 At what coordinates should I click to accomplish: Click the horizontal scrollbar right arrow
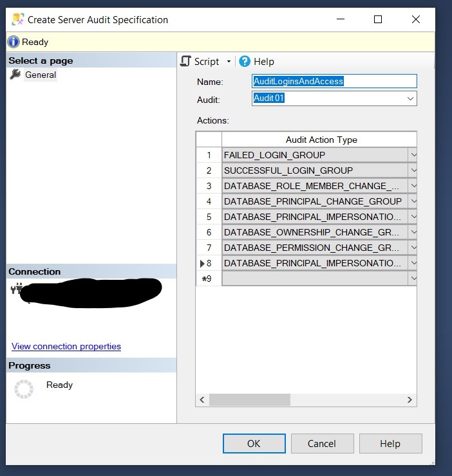pos(410,400)
